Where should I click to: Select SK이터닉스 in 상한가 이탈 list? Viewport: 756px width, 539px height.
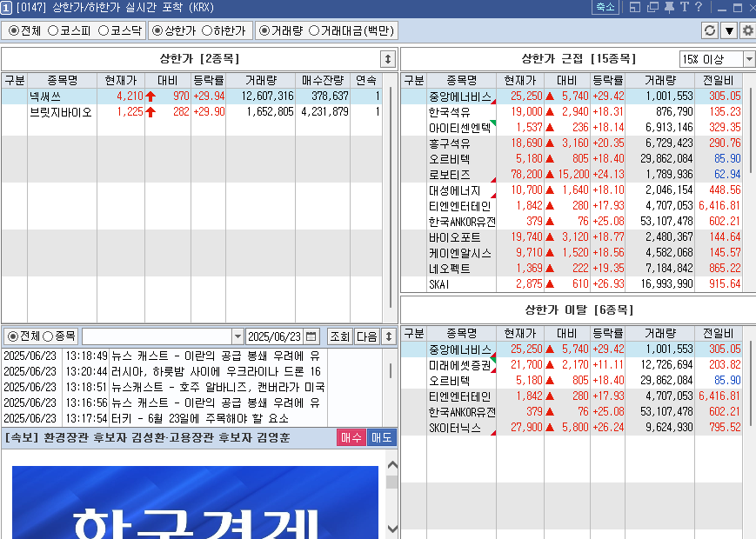point(572,427)
